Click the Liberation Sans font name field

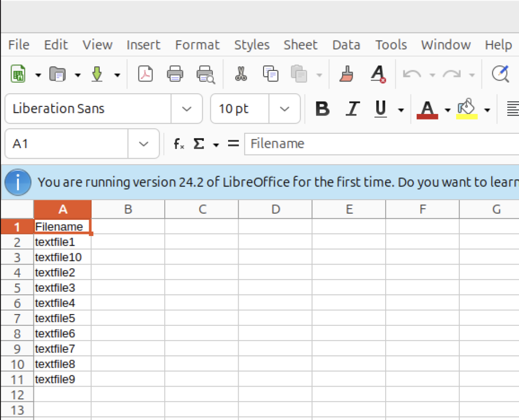point(88,109)
